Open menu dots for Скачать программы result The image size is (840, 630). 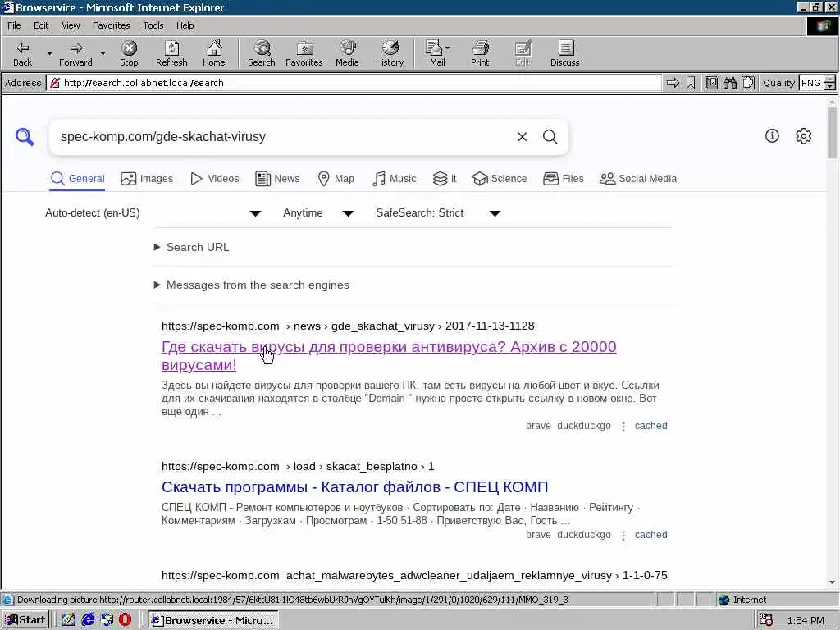click(x=623, y=536)
